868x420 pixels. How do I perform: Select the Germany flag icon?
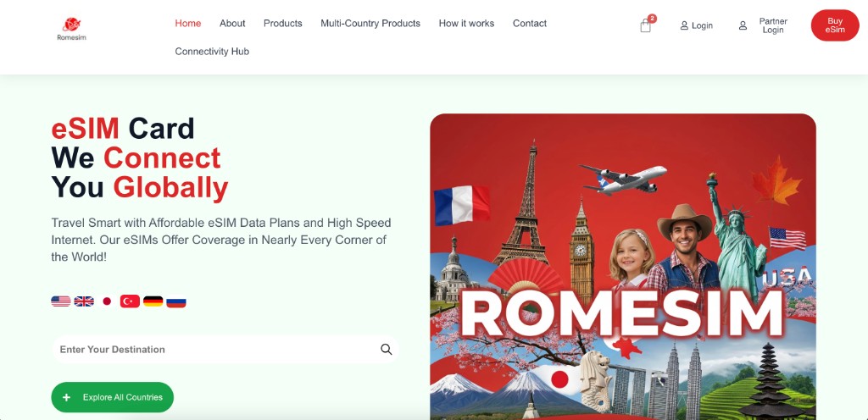pyautogui.click(x=153, y=301)
